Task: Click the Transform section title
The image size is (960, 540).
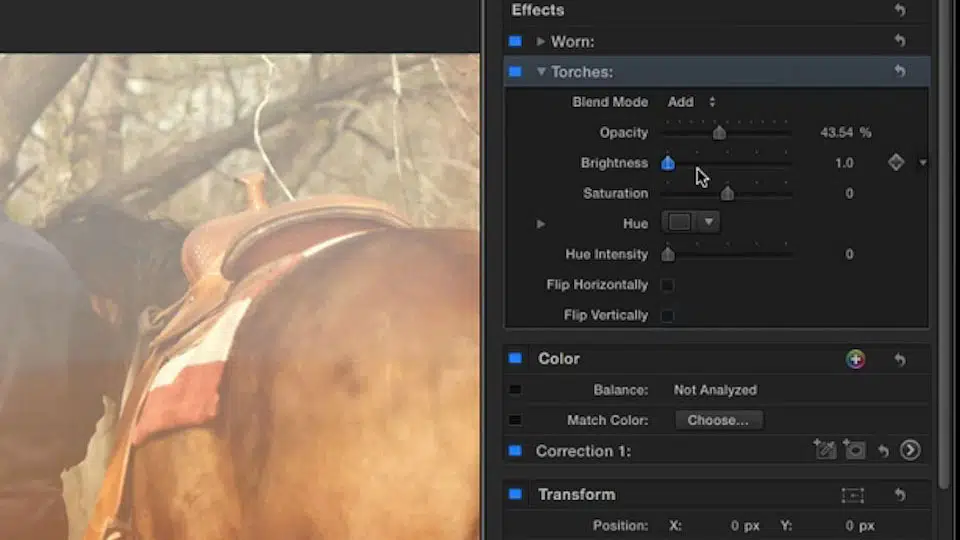Action: (x=576, y=494)
